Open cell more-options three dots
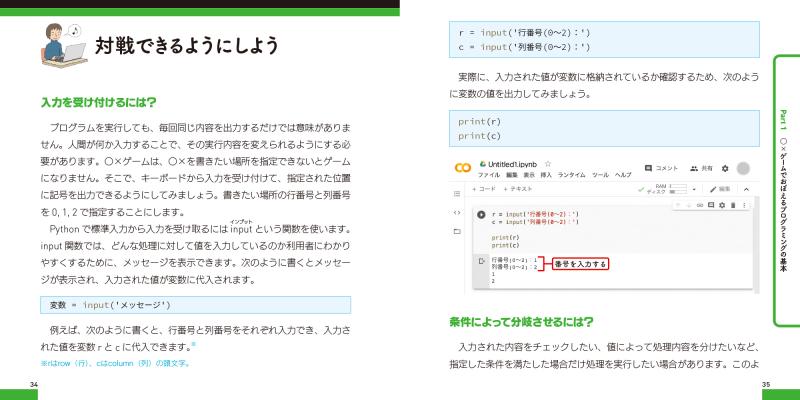The image size is (800, 400). (744, 205)
